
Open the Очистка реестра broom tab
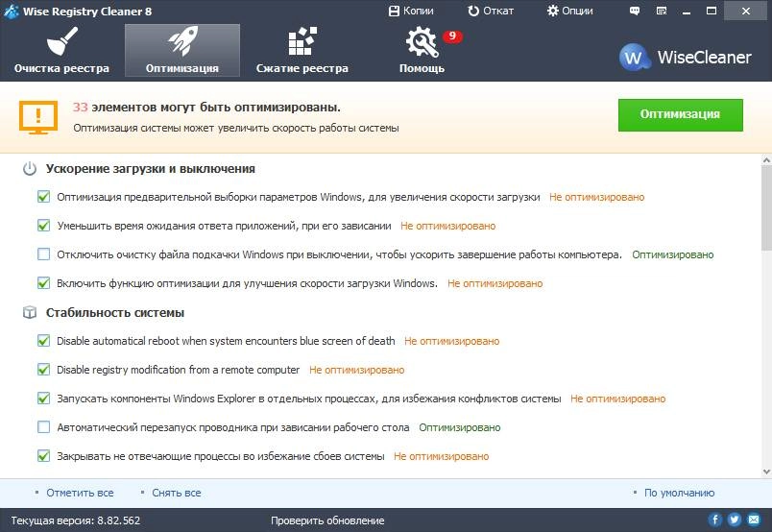tap(61, 50)
